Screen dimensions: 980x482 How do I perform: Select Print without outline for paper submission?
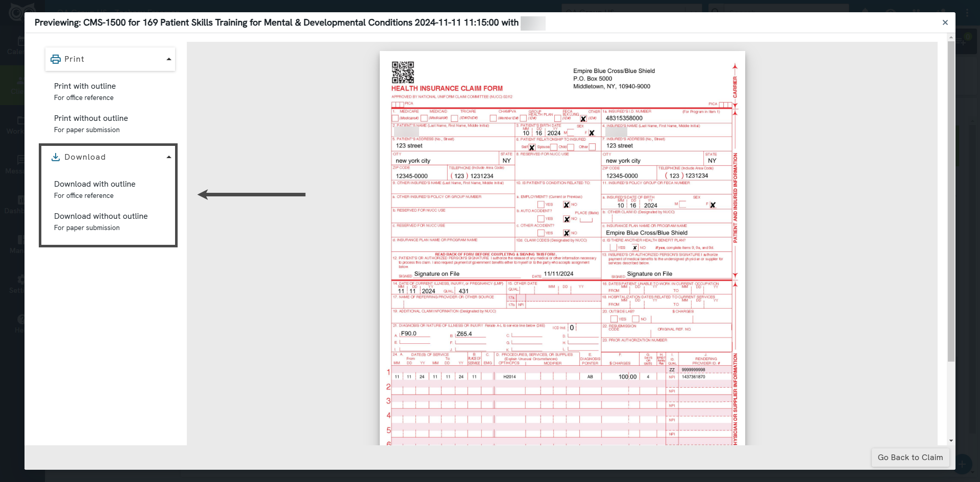[91, 118]
